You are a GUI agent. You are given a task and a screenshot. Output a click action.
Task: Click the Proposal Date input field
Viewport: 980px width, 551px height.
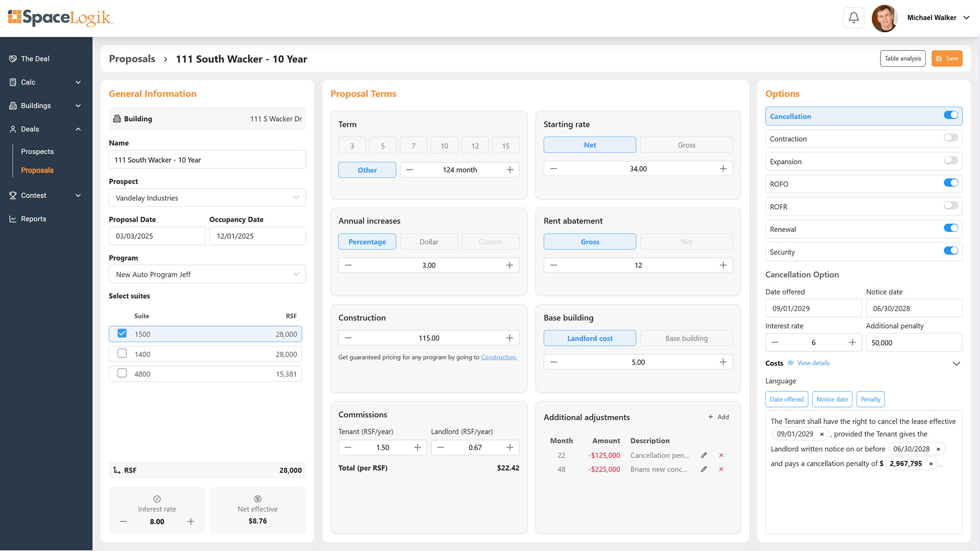coord(157,236)
